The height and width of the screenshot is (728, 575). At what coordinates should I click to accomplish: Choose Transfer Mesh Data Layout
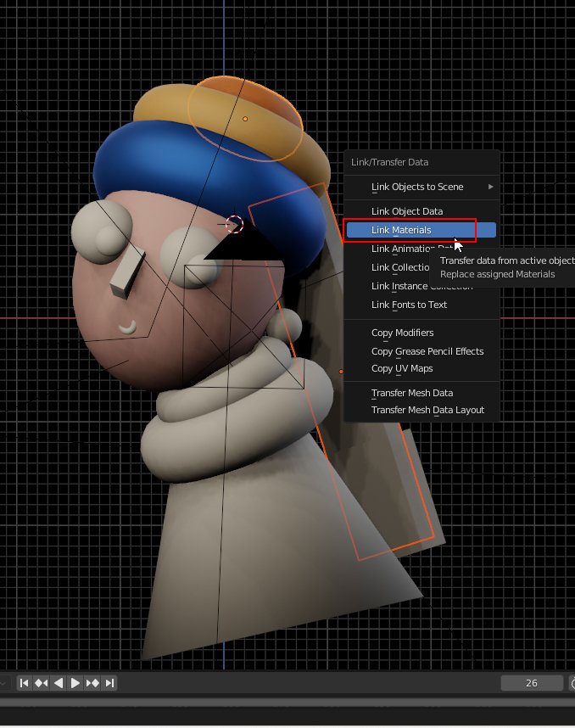pyautogui.click(x=421, y=410)
